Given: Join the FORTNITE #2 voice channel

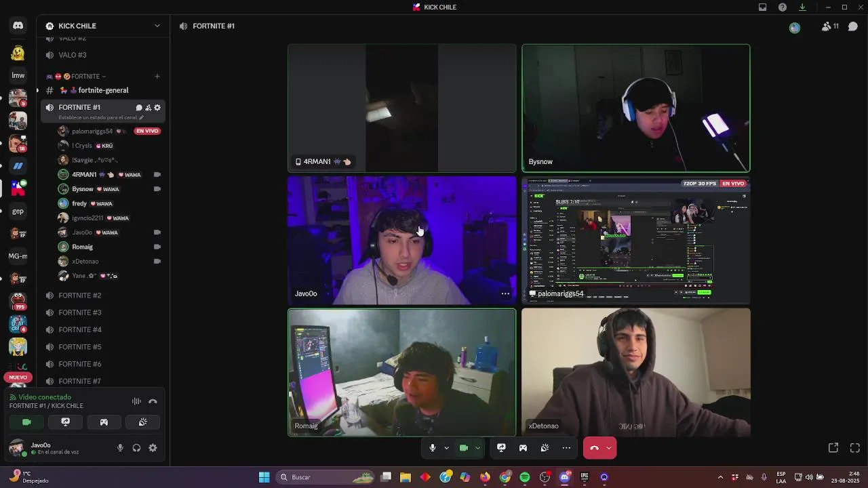Looking at the screenshot, I should point(103,296).
